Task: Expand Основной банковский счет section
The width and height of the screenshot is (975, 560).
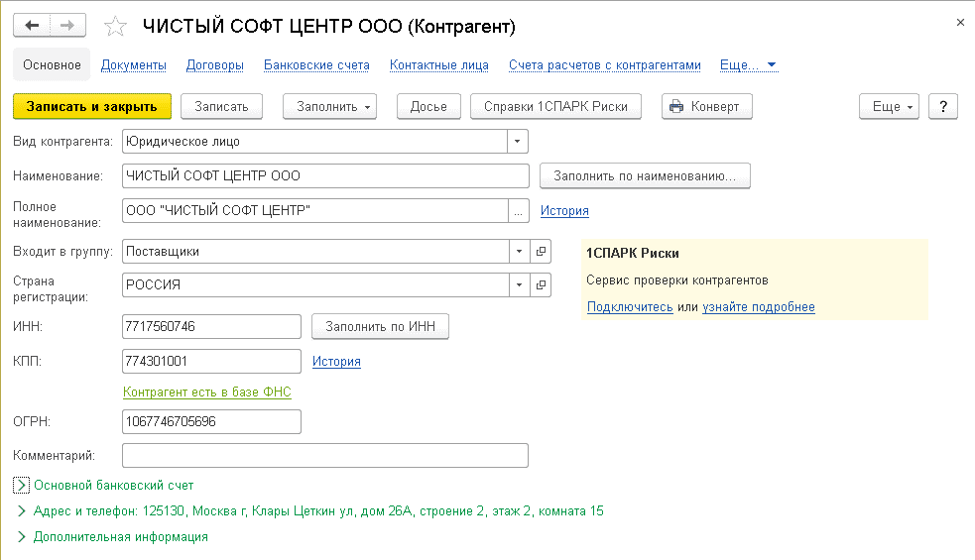Action: [22, 486]
